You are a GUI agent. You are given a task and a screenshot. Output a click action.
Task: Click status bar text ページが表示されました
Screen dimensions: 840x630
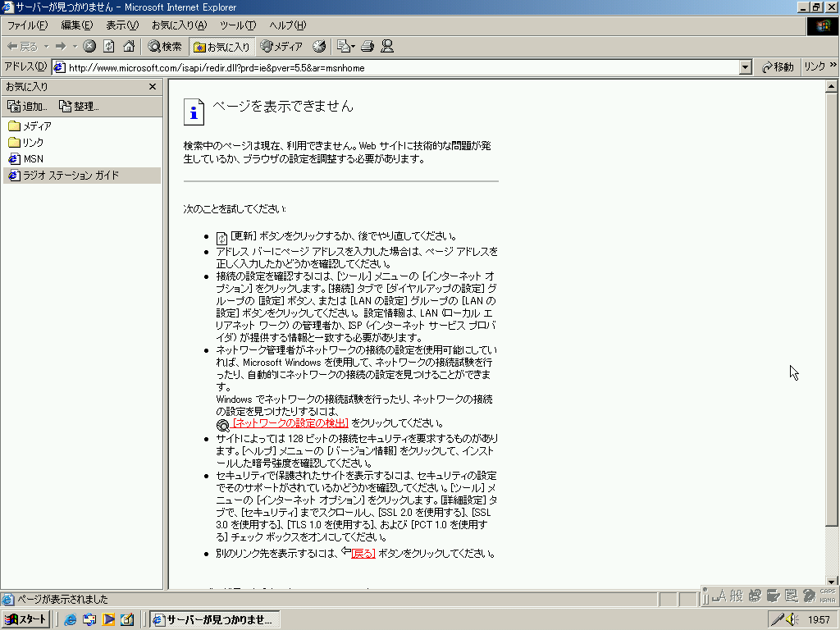[62, 600]
